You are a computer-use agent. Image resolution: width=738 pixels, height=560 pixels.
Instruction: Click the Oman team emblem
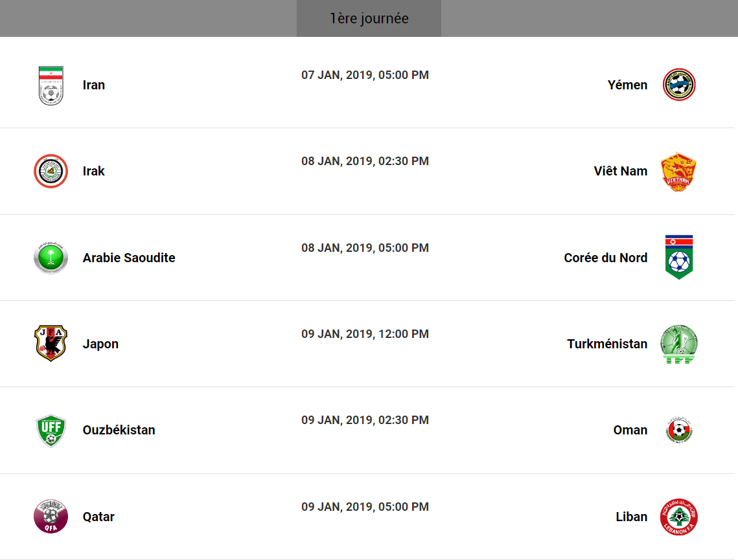[679, 430]
